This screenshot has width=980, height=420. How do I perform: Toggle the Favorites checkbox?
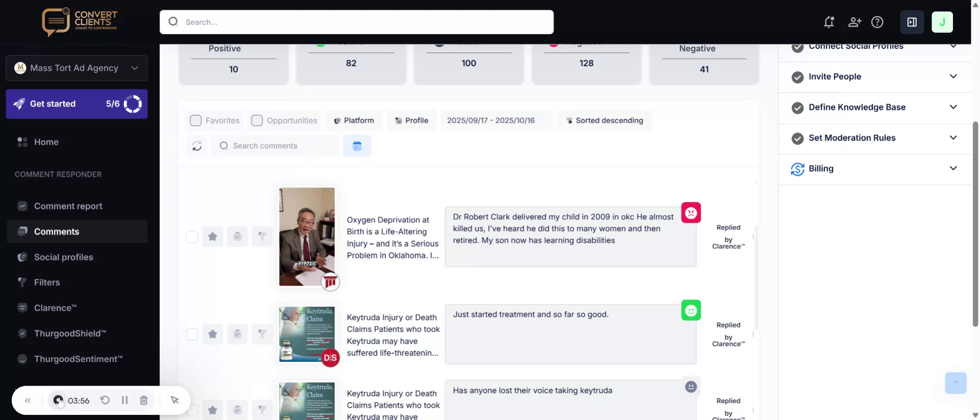tap(195, 121)
